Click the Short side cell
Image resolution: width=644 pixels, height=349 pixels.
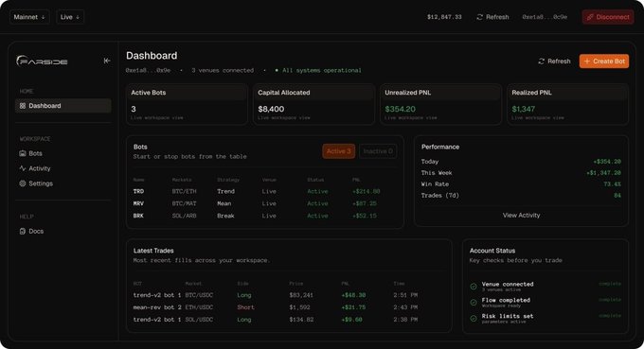[x=245, y=307]
